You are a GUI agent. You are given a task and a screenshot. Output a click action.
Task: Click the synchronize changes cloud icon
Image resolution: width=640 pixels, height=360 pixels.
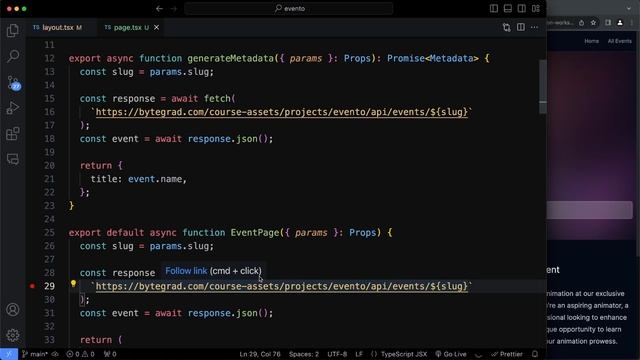pos(55,354)
